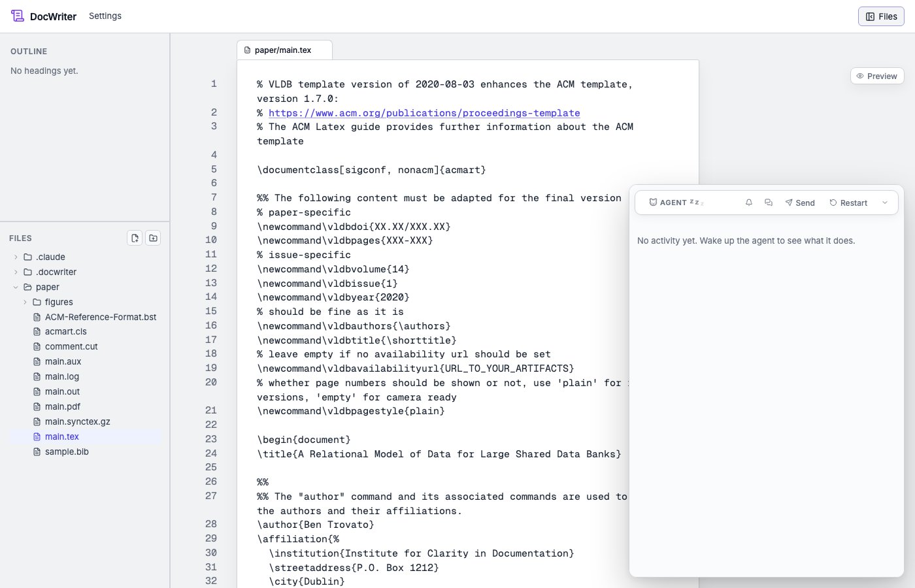Click the \newcommand\vldbyear{2020} line

pos(333,297)
